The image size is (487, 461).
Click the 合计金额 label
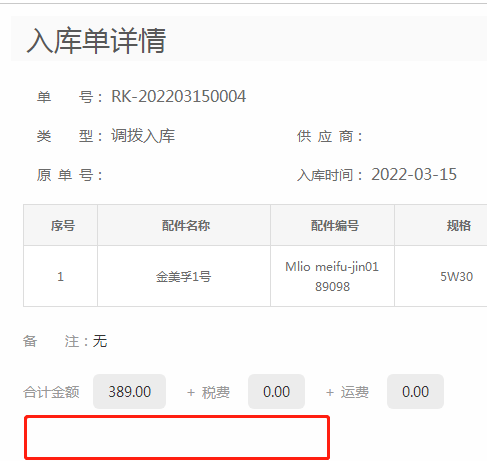51,392
